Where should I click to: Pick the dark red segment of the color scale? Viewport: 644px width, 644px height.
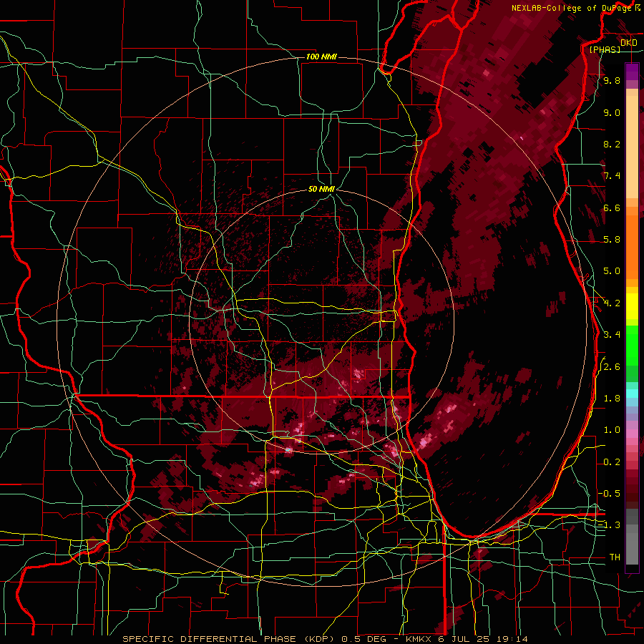click(x=632, y=489)
